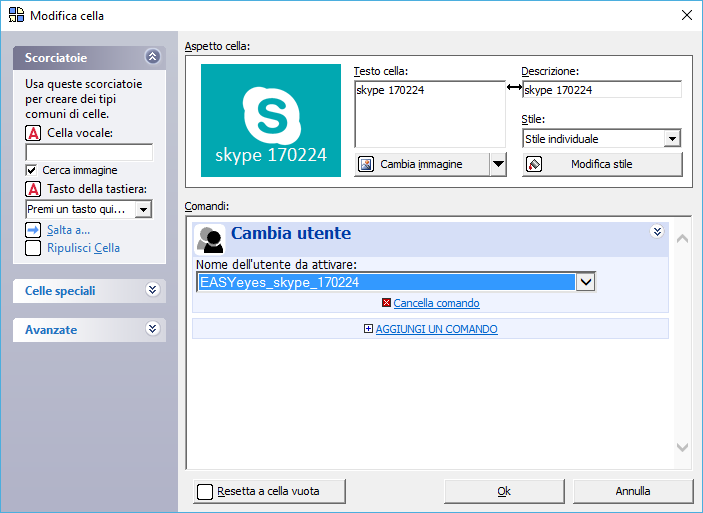Viewport: 703px width, 513px height.
Task: Click the plus icon beside AGGIUNGI UN COMANDO
Action: (x=368, y=329)
